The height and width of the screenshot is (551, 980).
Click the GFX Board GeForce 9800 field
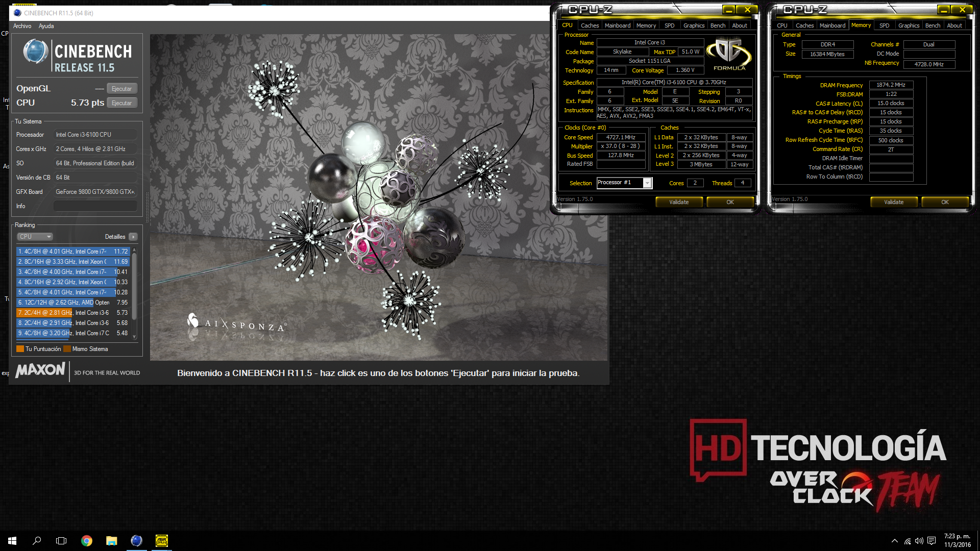click(95, 192)
